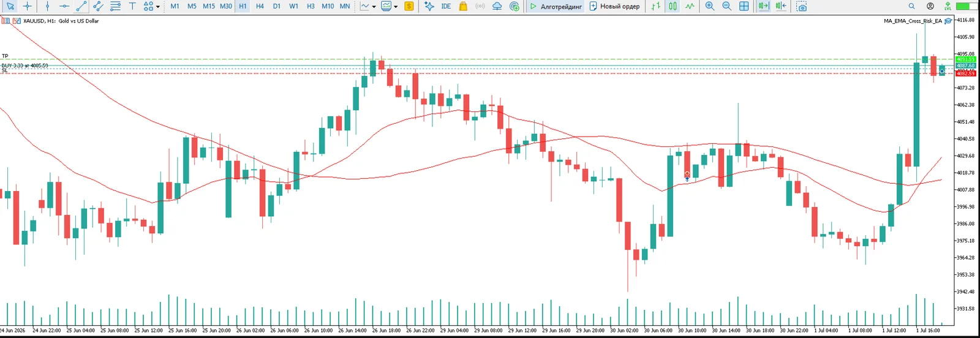Click the MA_EMA_Cross_Risk_EA label
This screenshot has width=980, height=338.
[x=913, y=21]
